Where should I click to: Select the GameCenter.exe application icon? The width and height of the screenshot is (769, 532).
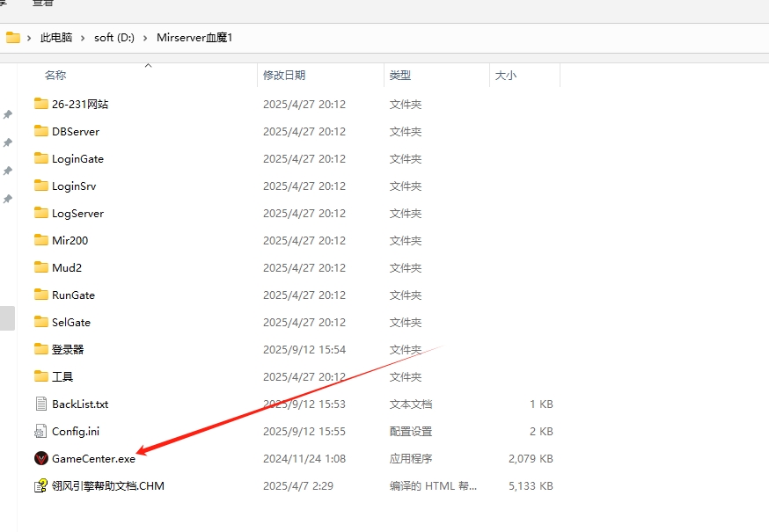click(x=40, y=458)
